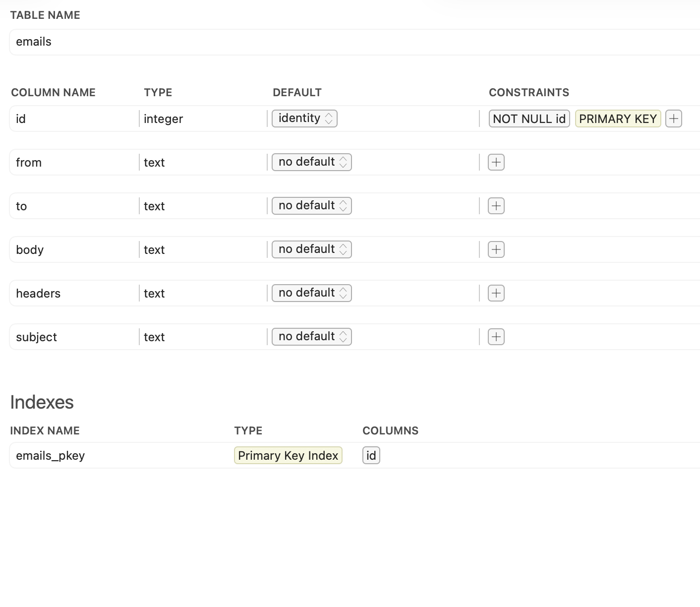
Task: Open the default dropdown for subject column
Action: (x=311, y=337)
